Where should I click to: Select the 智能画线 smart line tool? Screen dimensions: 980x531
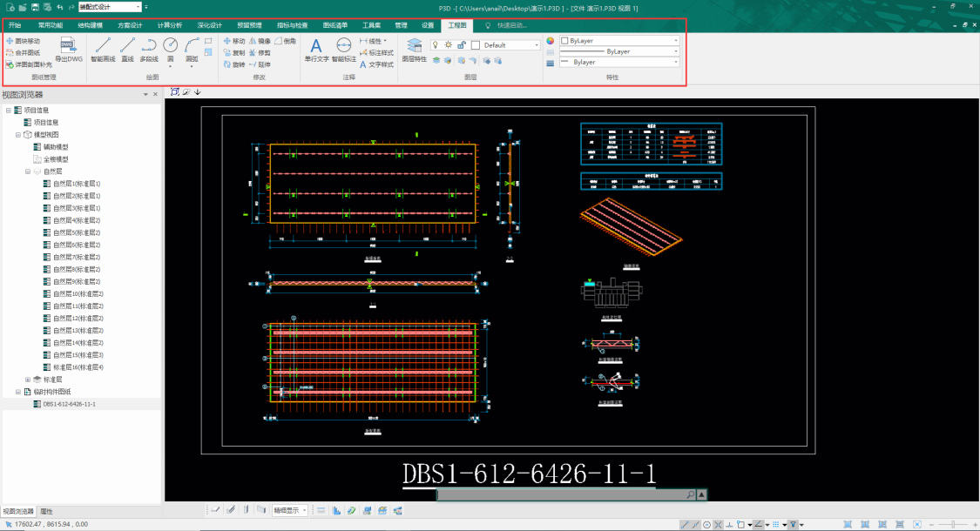[x=103, y=49]
